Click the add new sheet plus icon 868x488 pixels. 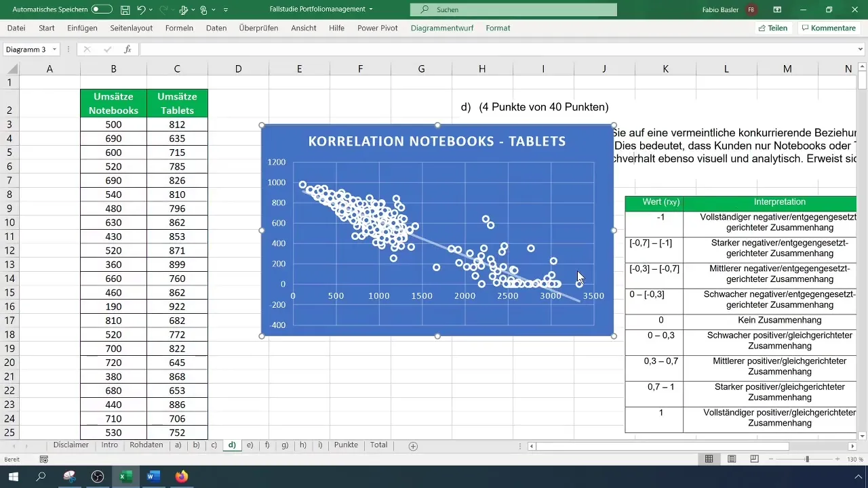[413, 446]
